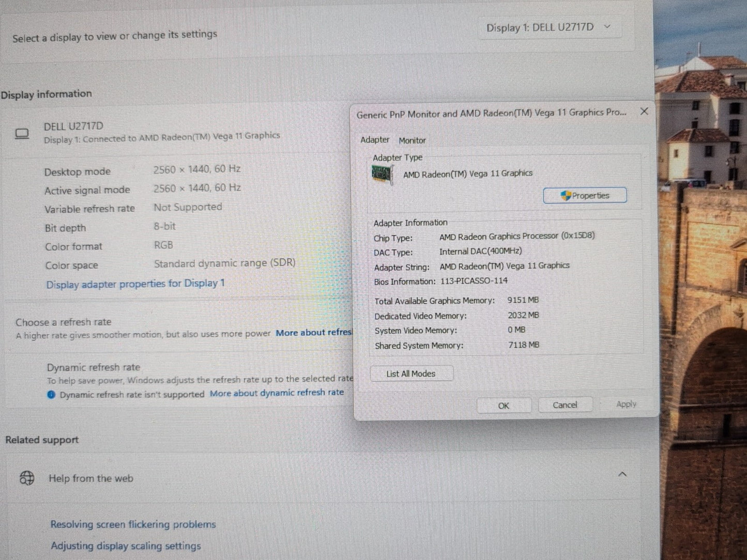Switch to the Monitor tab
This screenshot has width=747, height=560.
tap(412, 141)
